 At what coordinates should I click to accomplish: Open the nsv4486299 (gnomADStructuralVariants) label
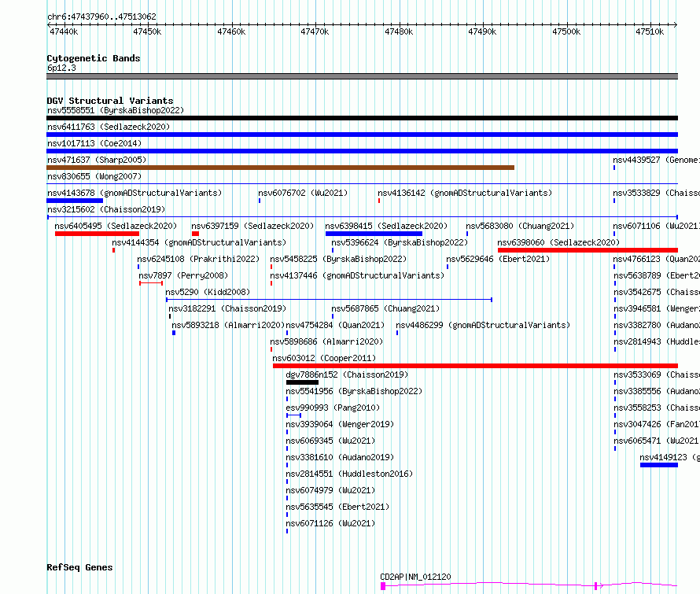pyautogui.click(x=483, y=325)
